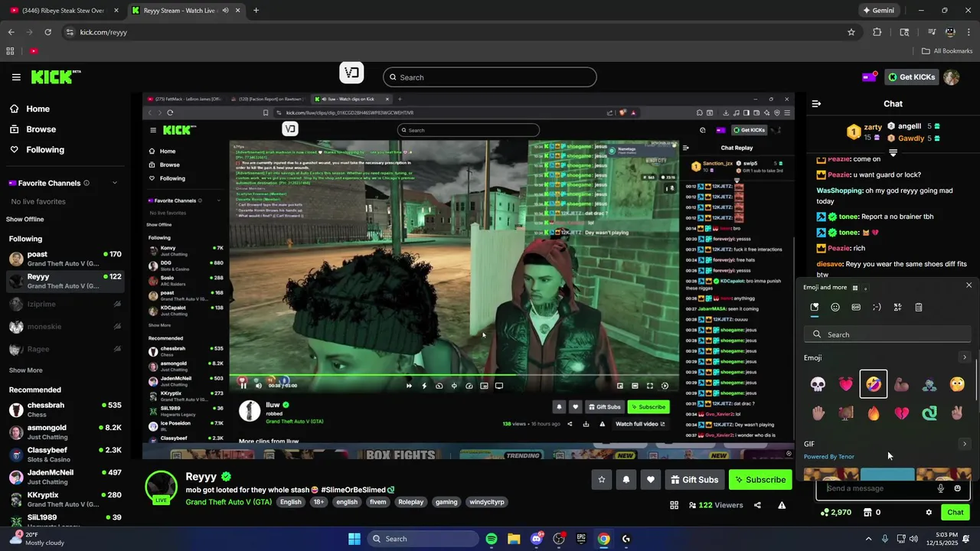Open the profile avatar menu
Screen dimensions: 980x551
[951, 77]
